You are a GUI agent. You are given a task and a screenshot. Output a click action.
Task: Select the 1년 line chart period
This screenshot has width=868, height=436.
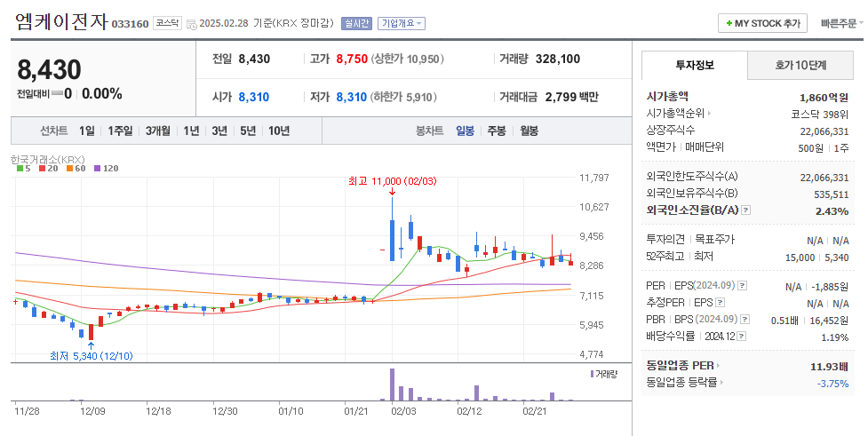click(x=191, y=131)
